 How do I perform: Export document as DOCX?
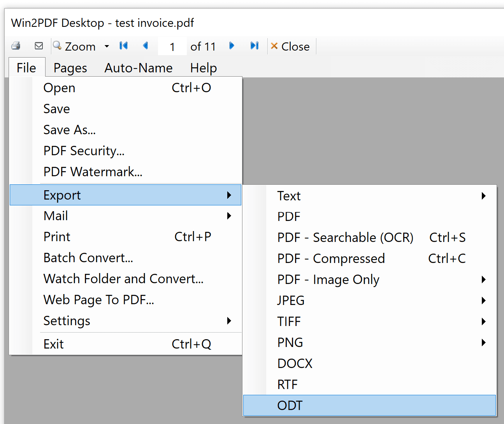click(x=370, y=364)
